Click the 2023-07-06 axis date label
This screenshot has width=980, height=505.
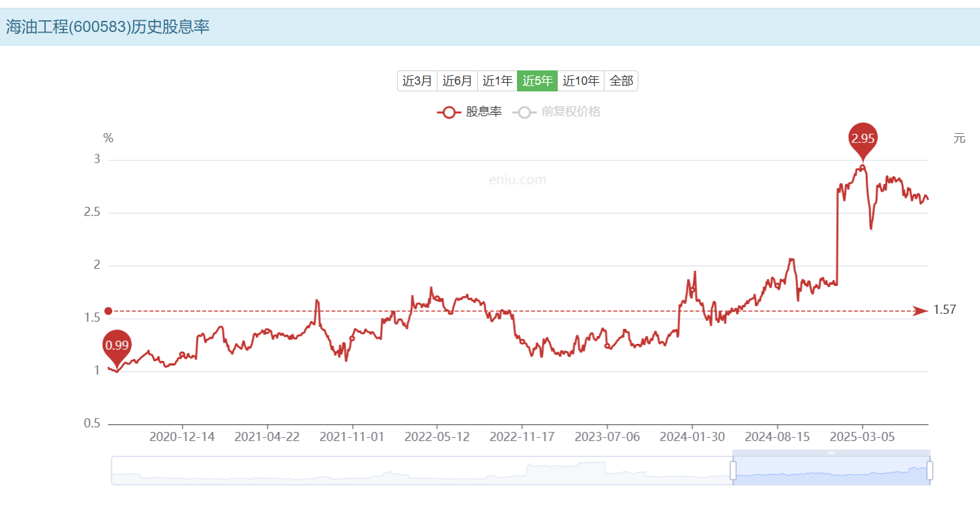607,436
